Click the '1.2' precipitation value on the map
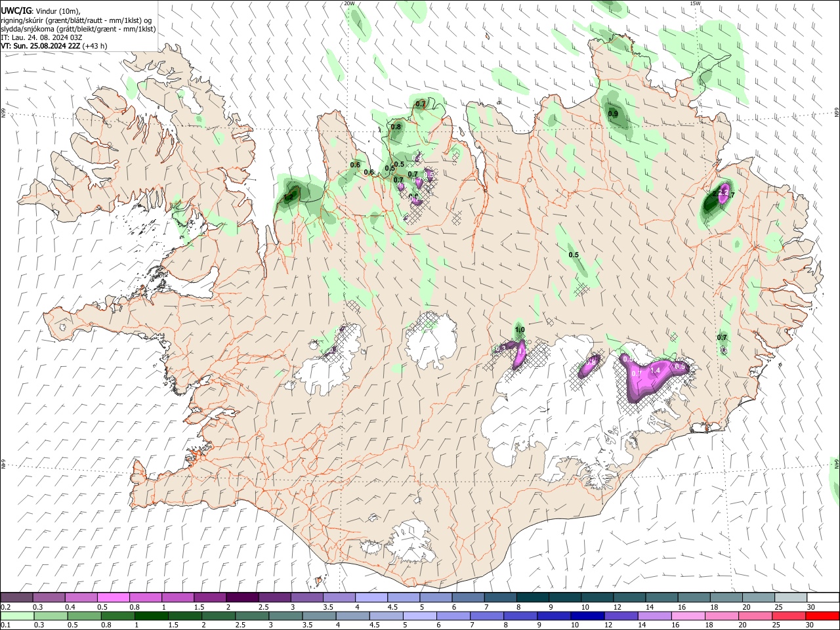Screen dimensions: 840x630 click(288, 196)
